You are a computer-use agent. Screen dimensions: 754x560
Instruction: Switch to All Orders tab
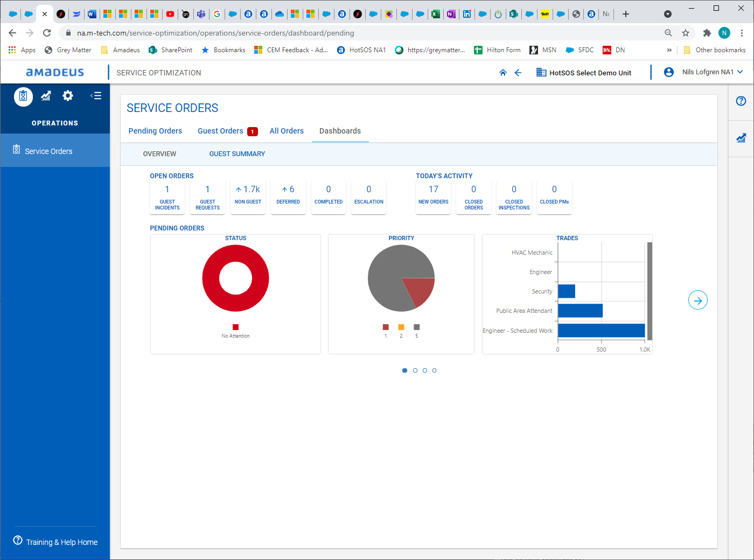pyautogui.click(x=287, y=131)
